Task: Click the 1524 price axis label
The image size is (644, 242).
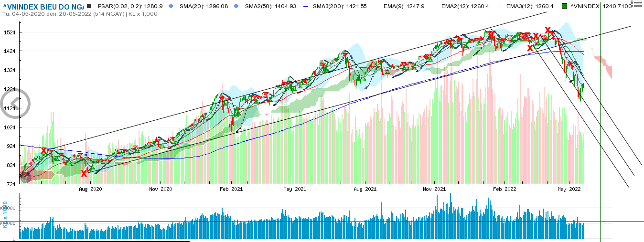Action: (x=10, y=32)
